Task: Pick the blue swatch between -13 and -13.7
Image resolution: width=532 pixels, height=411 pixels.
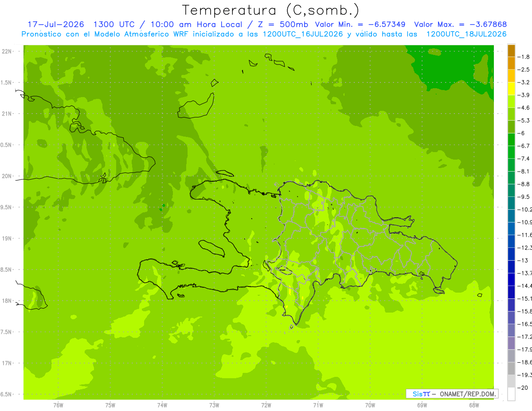Action: click(511, 267)
